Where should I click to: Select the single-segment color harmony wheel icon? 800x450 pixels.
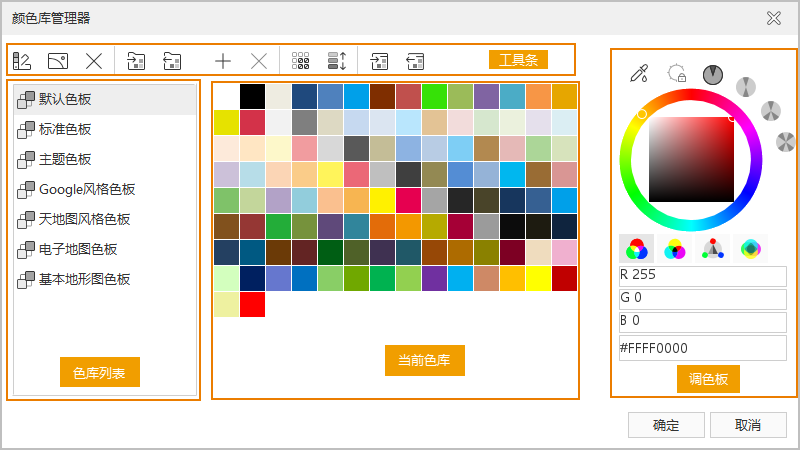712,74
